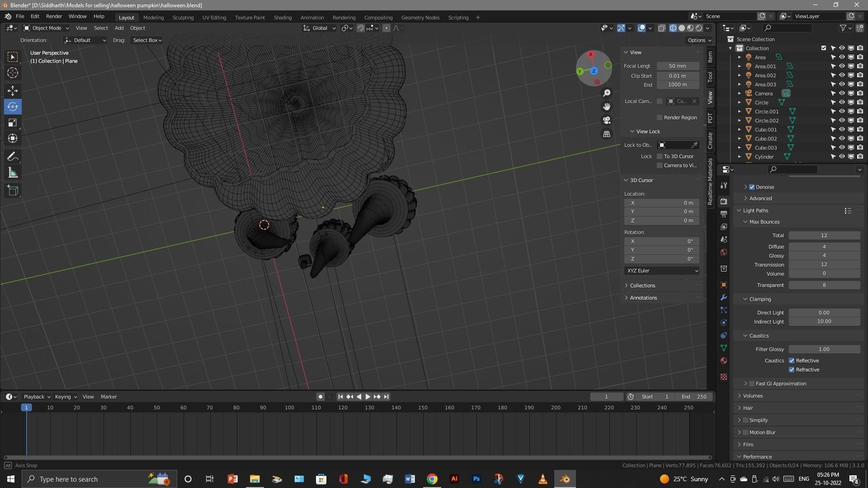
Task: Click Light Paths presets list icon
Action: point(848,211)
